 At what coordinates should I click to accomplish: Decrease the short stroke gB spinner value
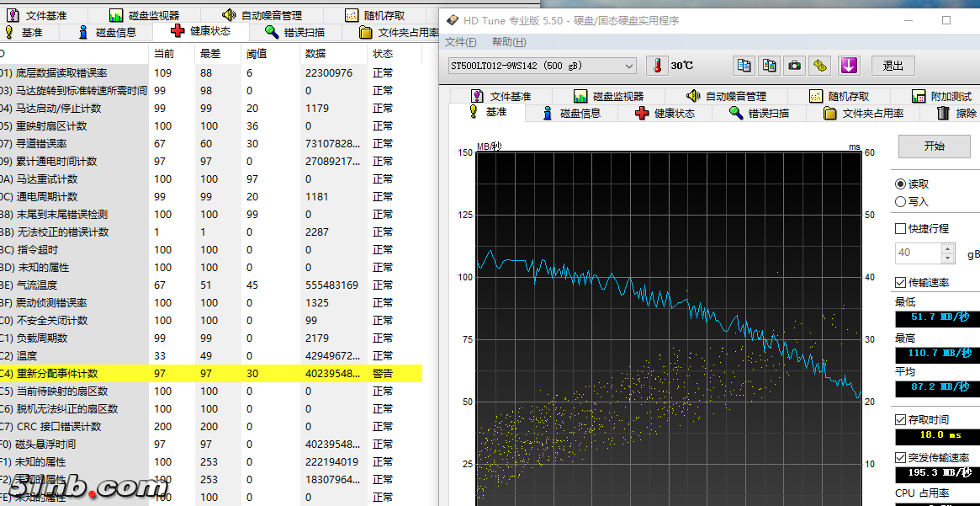click(948, 258)
